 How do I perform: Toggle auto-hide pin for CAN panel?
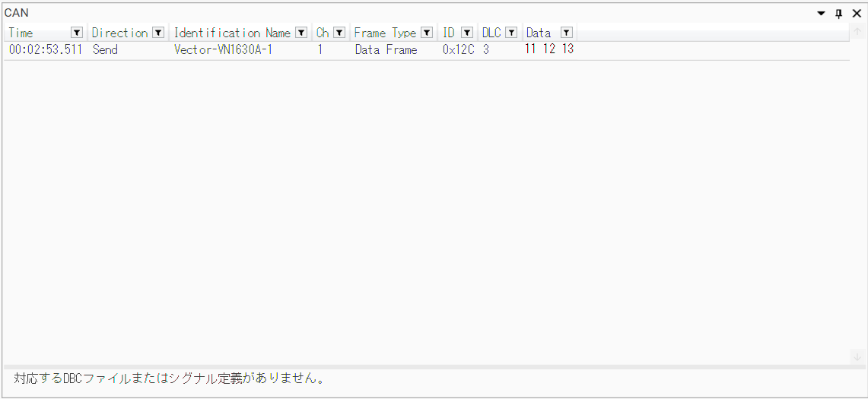(839, 14)
